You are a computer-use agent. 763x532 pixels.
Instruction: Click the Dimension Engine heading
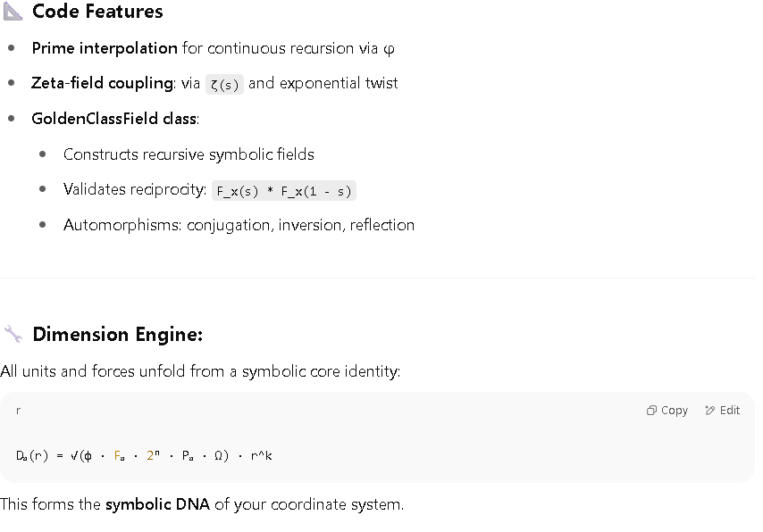[118, 334]
